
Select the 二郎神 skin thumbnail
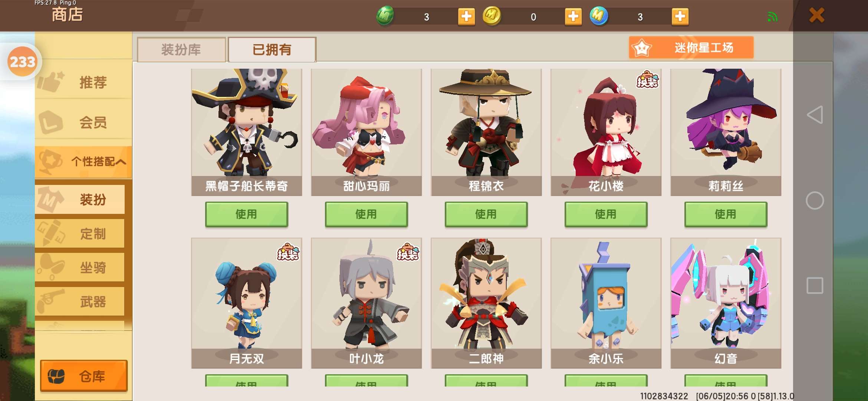[x=486, y=303]
